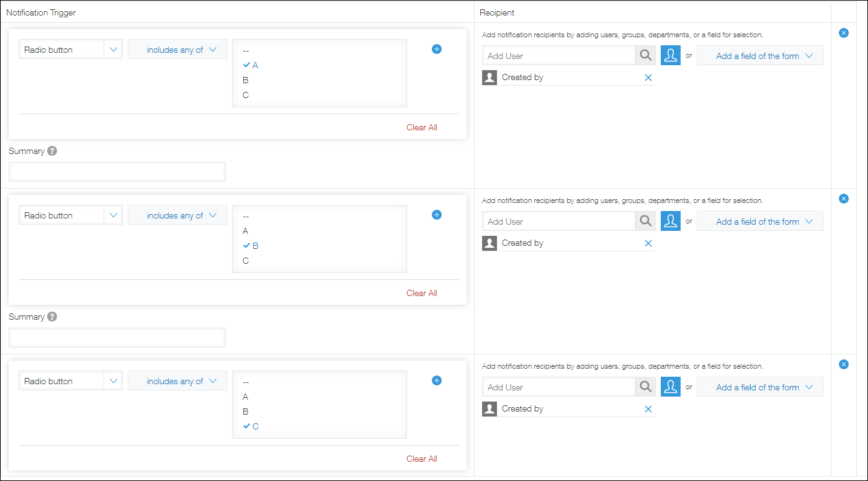868x481 pixels.
Task: Add a new condition with plus icon in first trigger
Action: (x=437, y=49)
